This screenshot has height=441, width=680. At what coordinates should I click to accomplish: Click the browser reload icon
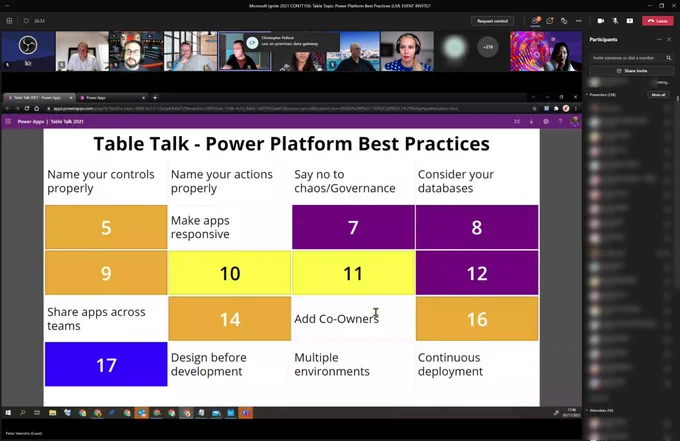(27, 108)
